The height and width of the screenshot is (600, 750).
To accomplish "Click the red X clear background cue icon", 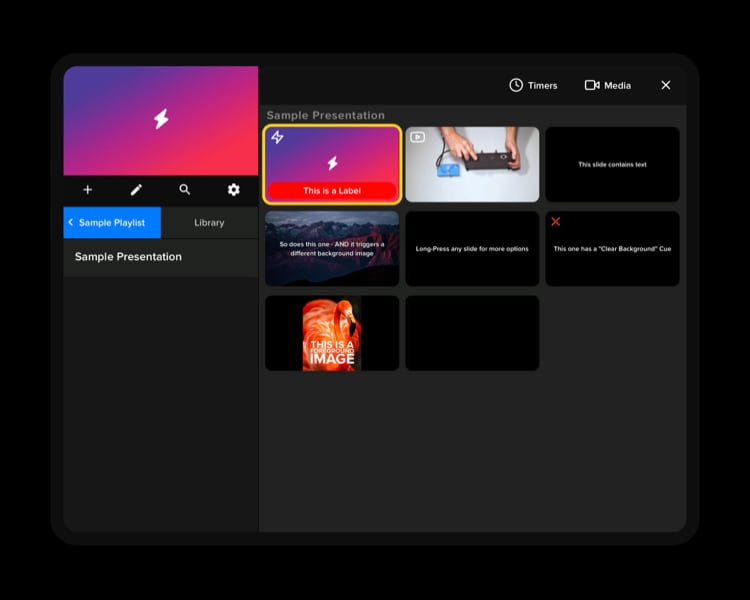I will 556,222.
